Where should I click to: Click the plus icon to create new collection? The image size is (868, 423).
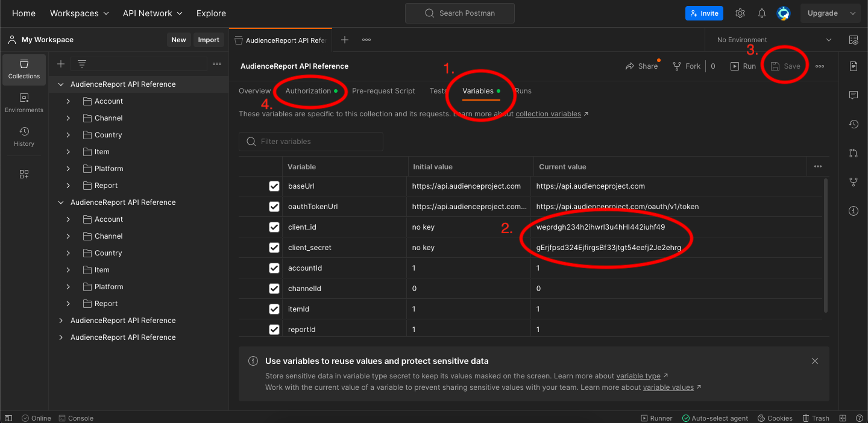coord(61,64)
